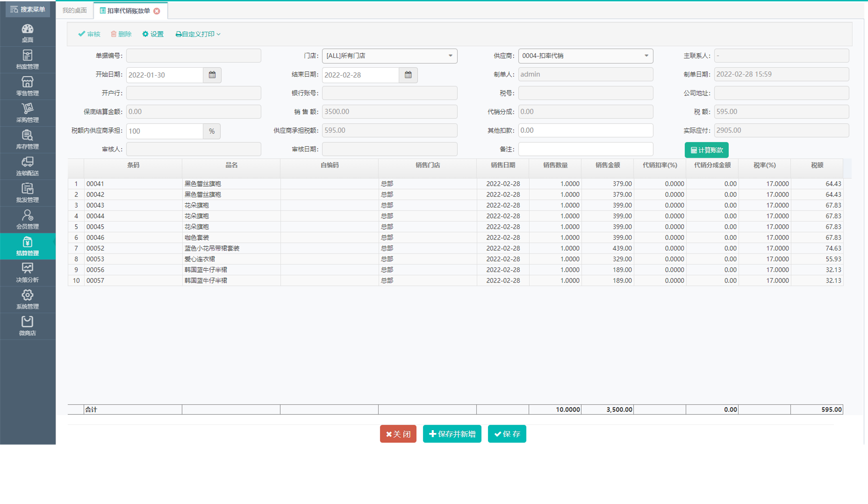
Task: Select row 蓝色小花吊带裙套装
Action: 455,248
